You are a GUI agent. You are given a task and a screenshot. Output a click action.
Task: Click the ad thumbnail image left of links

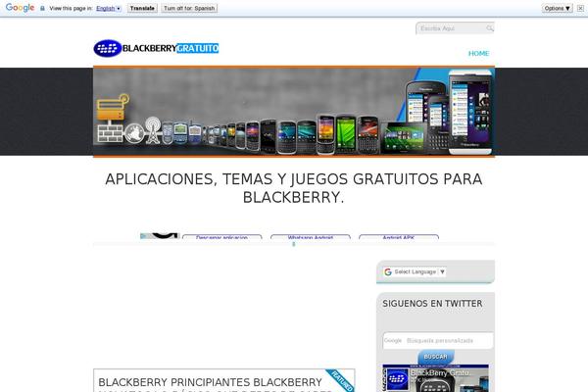160,236
